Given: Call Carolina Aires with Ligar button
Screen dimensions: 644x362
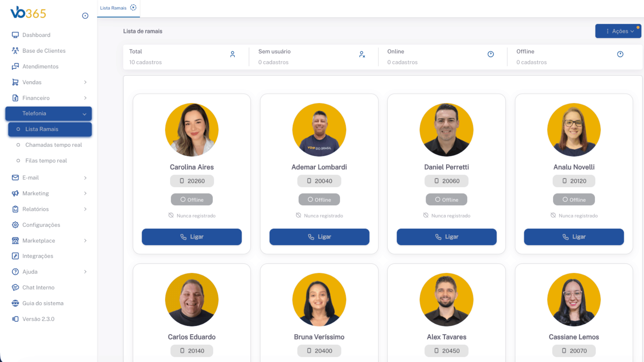Looking at the screenshot, I should [x=192, y=237].
